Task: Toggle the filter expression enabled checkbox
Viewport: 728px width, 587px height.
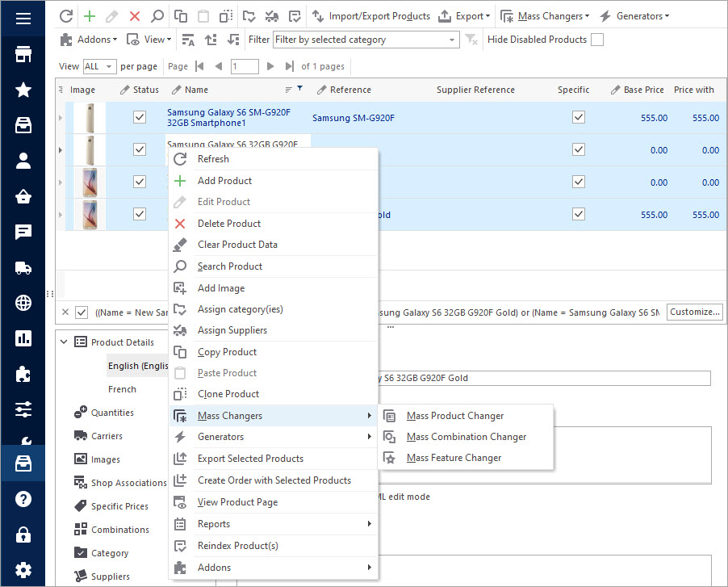Action: pos(82,312)
